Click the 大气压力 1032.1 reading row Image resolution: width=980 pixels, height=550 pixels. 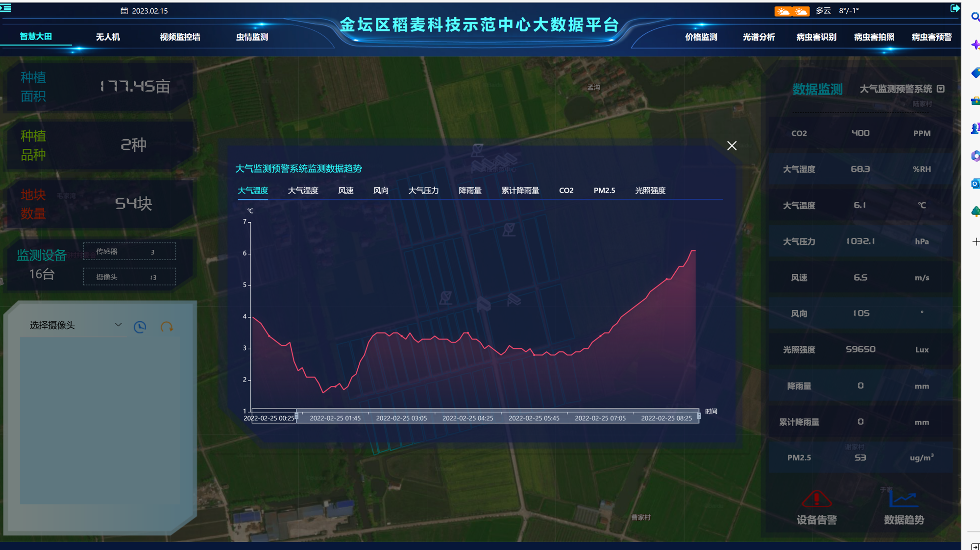[x=860, y=241]
